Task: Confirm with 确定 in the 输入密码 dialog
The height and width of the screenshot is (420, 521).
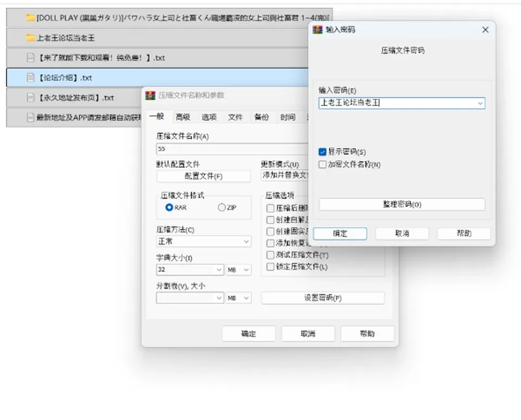Action: [x=340, y=233]
